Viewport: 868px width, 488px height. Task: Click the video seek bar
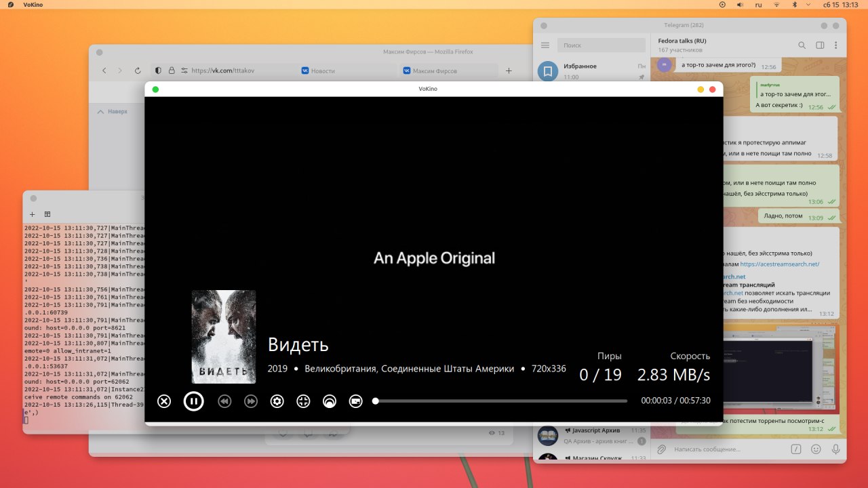click(501, 401)
